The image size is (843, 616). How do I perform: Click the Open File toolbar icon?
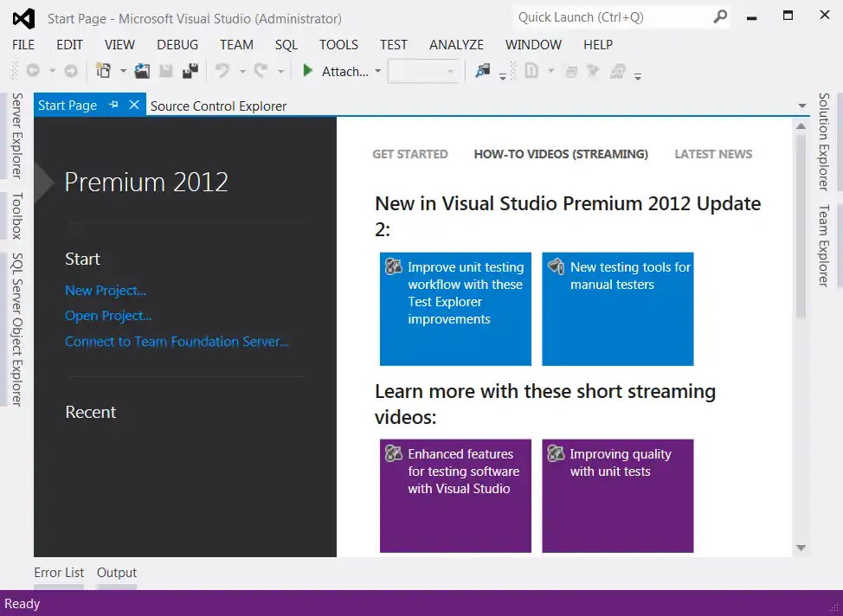click(x=142, y=70)
